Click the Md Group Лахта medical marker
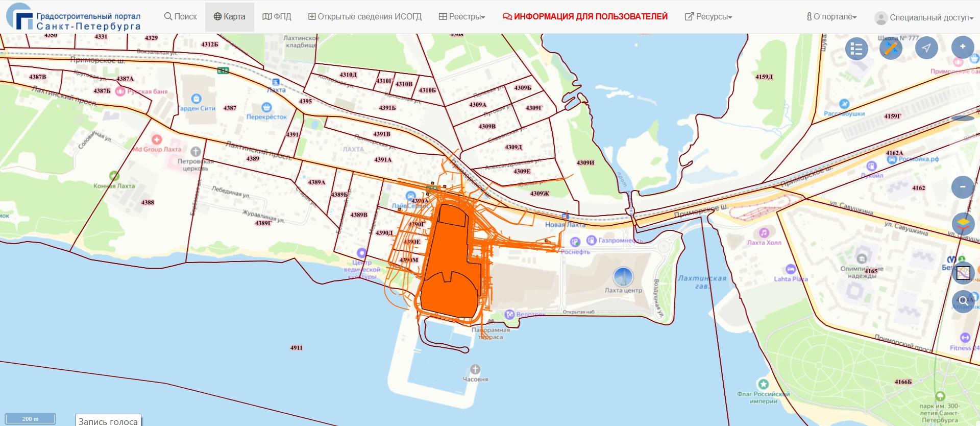The image size is (980, 426). point(157,139)
